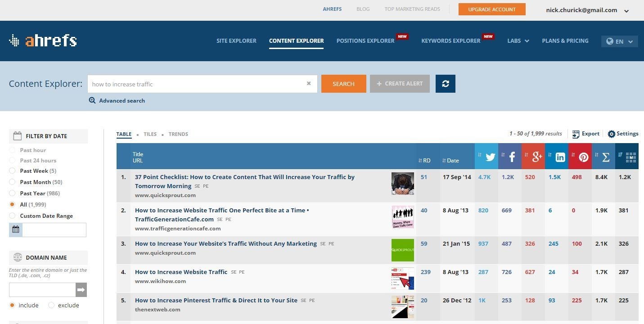Click SE link on wikihow result row

pyautogui.click(x=234, y=272)
